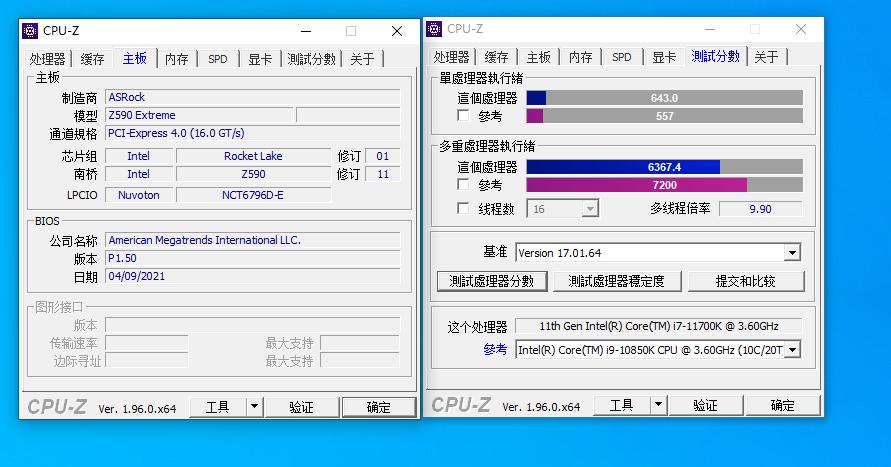
Task: Click CPU-Z app icon in right window title bar
Action: [434, 28]
